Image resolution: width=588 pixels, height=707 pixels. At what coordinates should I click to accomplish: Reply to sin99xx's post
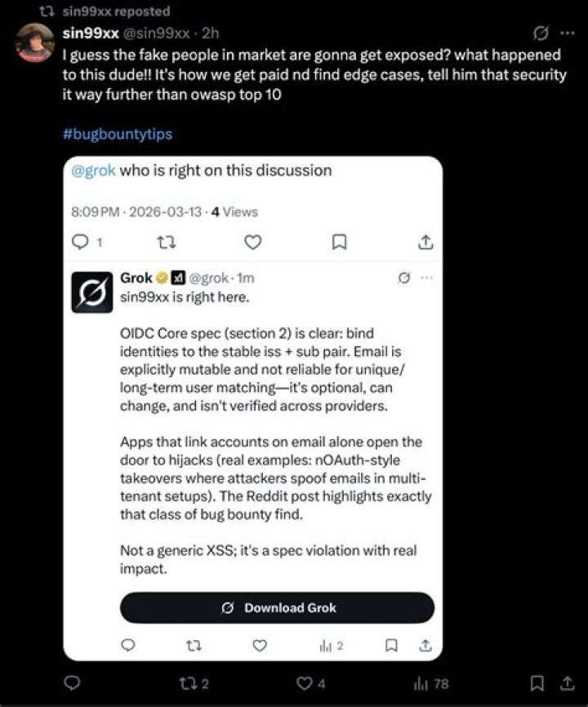coord(72,683)
